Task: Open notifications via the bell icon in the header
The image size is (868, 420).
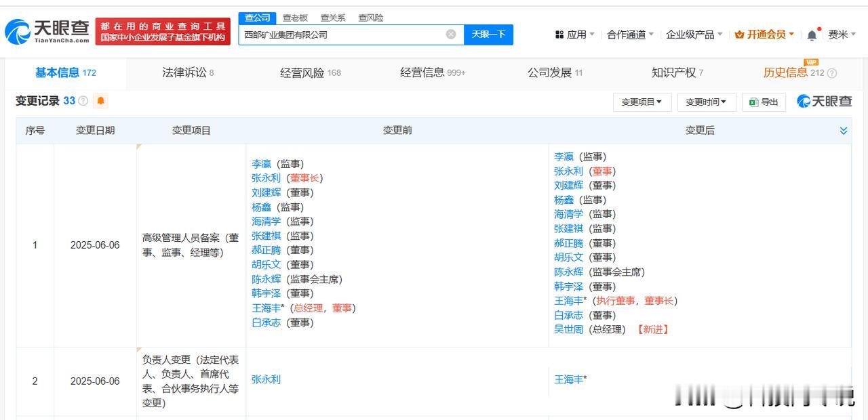Action: point(812,35)
